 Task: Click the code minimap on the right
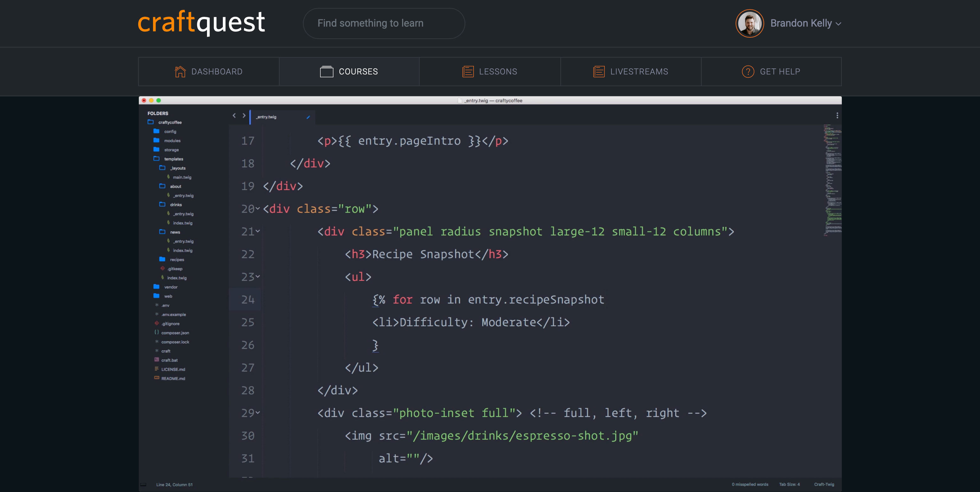832,180
